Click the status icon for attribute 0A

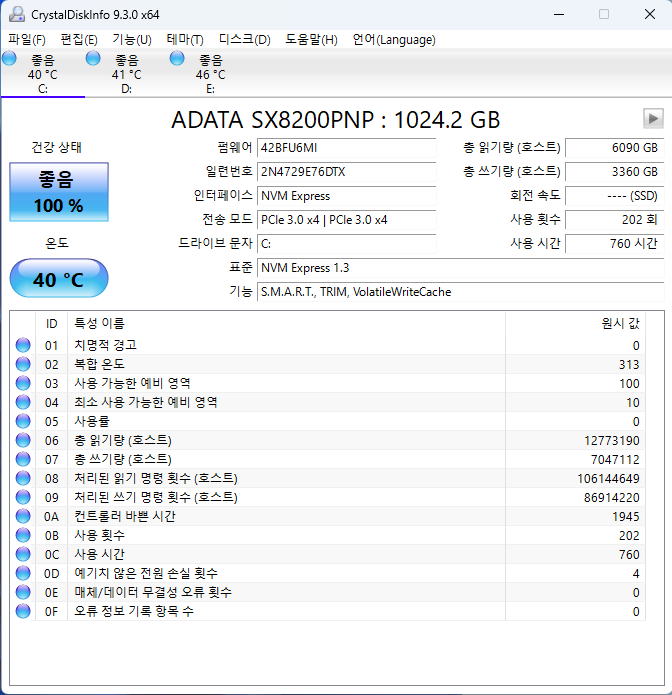point(23,516)
